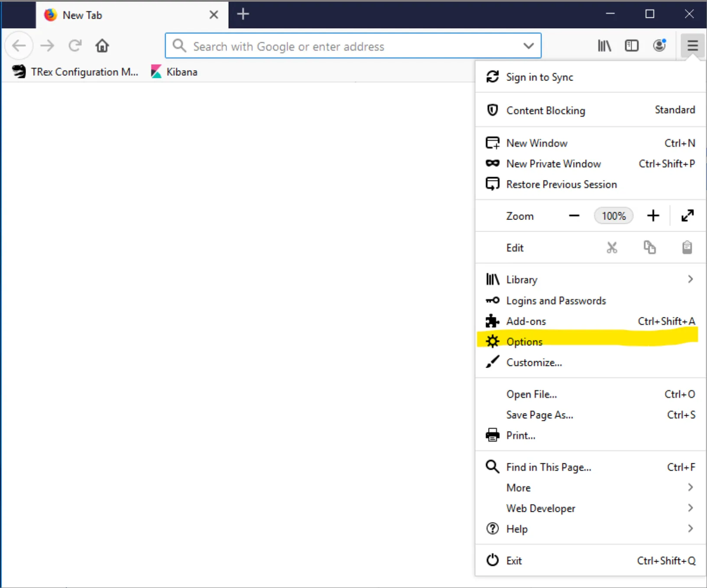707x588 pixels.
Task: Choose Open File... entry
Action: (x=590, y=394)
